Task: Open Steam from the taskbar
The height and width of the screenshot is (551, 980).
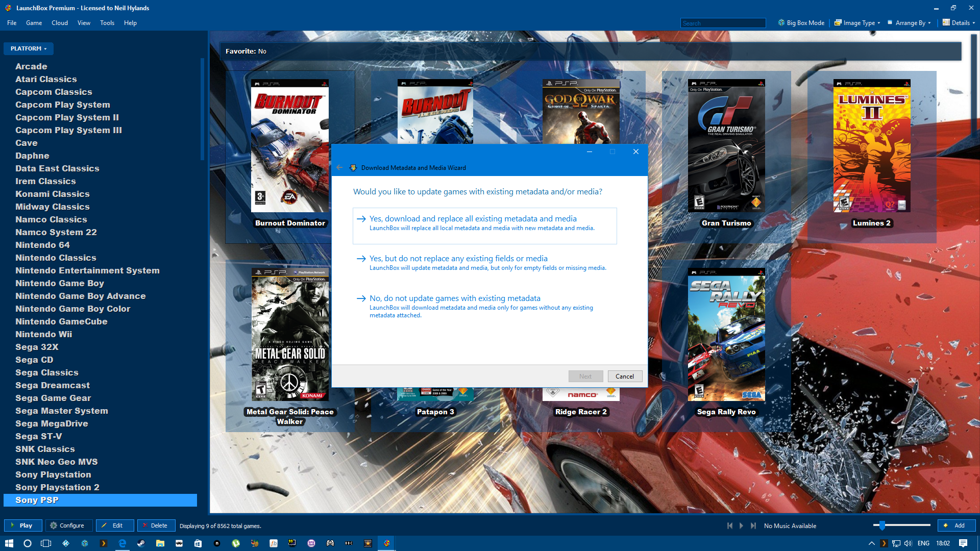Action: point(141,543)
